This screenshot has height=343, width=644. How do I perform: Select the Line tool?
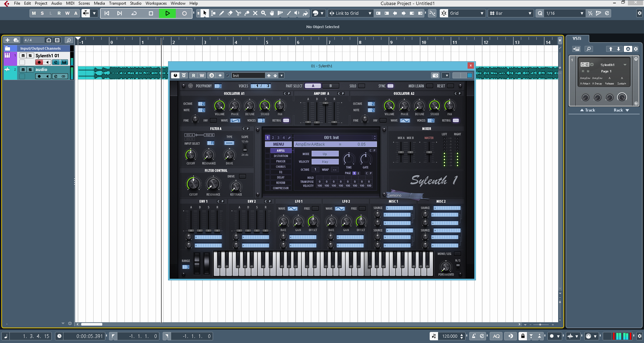click(x=289, y=13)
